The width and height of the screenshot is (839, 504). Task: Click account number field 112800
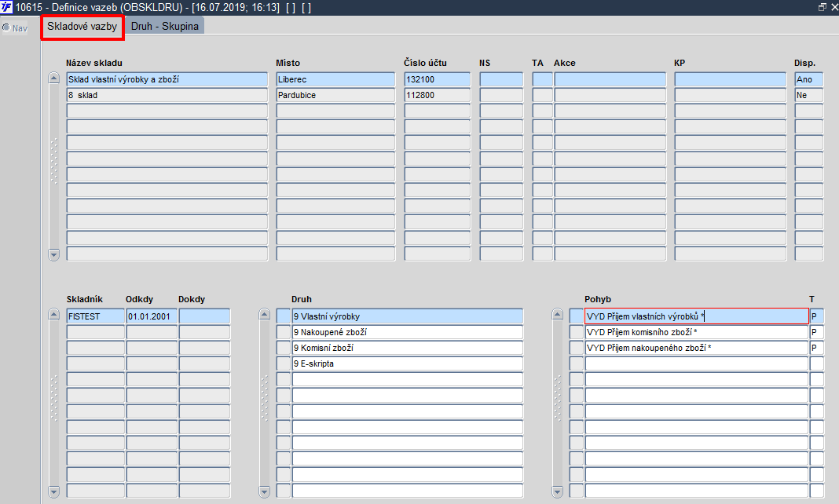pos(437,95)
